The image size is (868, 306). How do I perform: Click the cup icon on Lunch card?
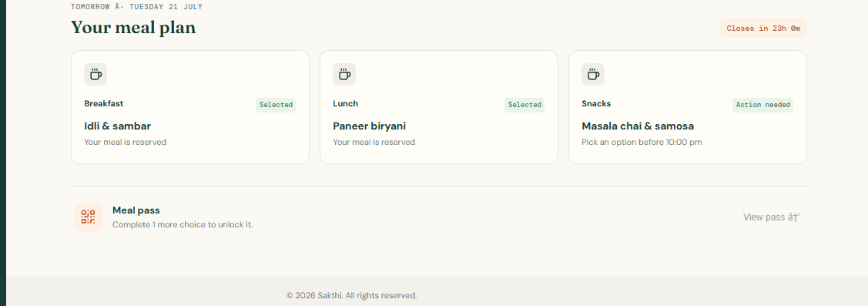344,74
